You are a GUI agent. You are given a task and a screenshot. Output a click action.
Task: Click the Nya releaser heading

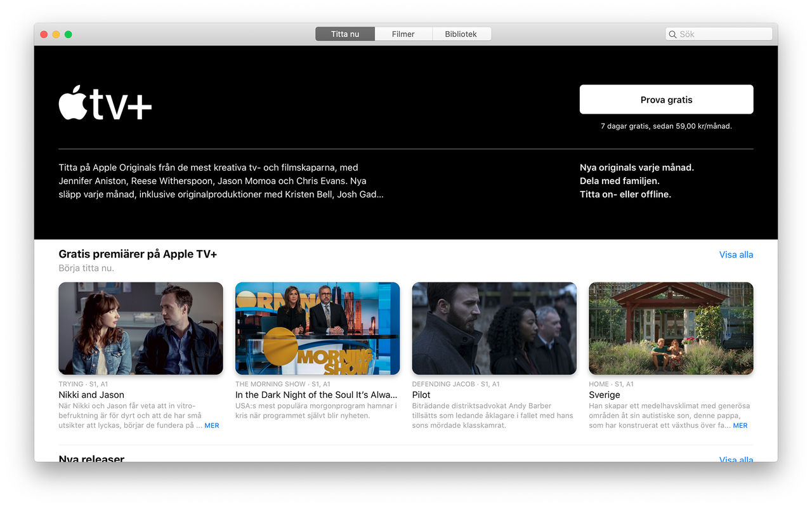tap(91, 459)
